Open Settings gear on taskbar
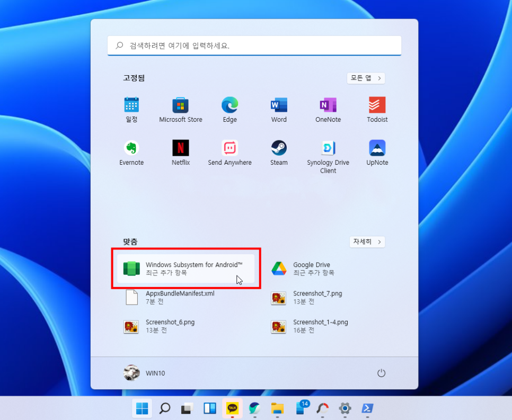The width and height of the screenshot is (512, 420). [x=345, y=408]
